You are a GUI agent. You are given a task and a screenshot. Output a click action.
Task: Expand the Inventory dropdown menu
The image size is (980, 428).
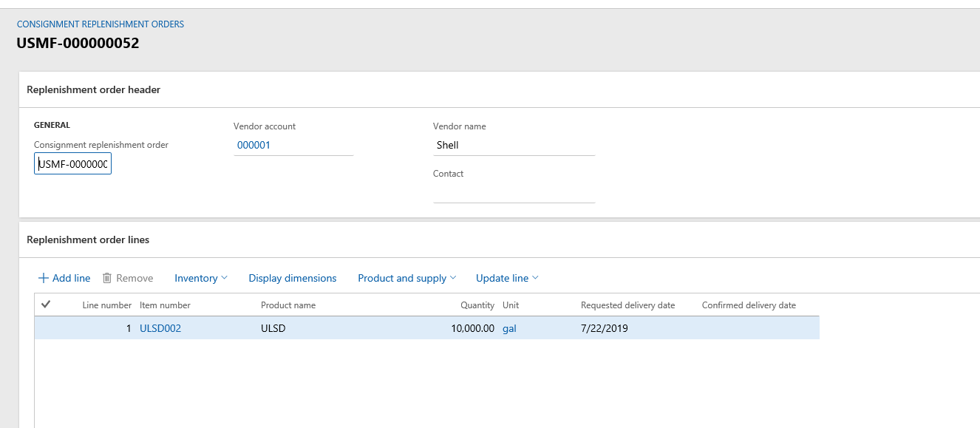coord(200,278)
